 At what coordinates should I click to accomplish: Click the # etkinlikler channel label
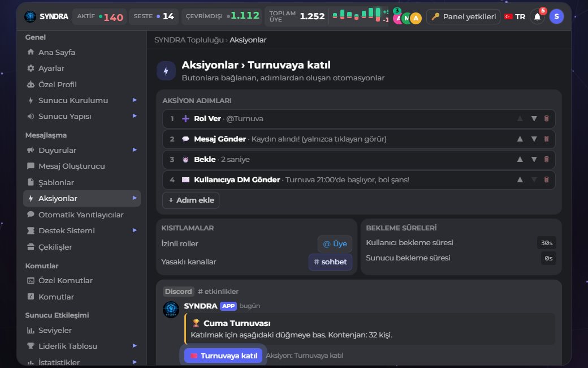point(218,292)
